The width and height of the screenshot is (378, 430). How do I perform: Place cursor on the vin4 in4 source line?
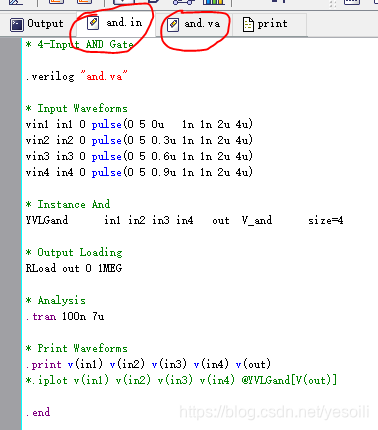[139, 172]
